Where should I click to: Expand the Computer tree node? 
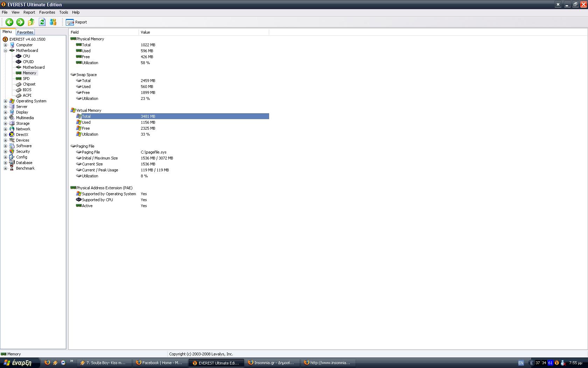point(5,45)
